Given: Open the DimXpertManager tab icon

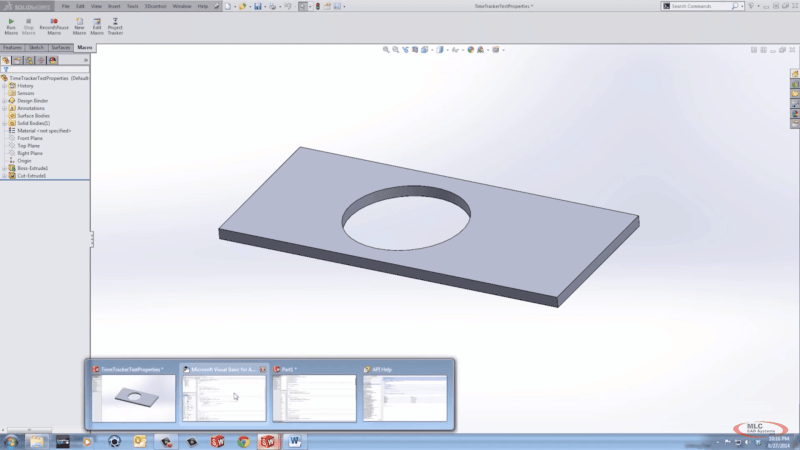Looking at the screenshot, I should [x=41, y=60].
